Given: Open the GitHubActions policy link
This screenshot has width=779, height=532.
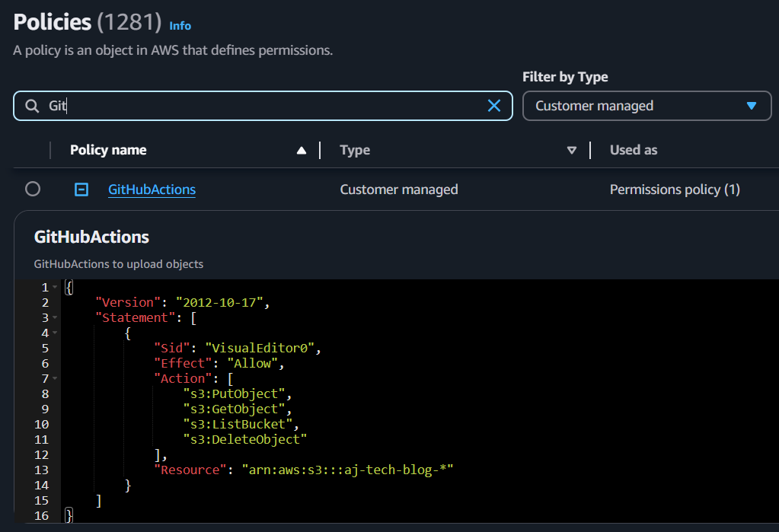Looking at the screenshot, I should tap(152, 190).
